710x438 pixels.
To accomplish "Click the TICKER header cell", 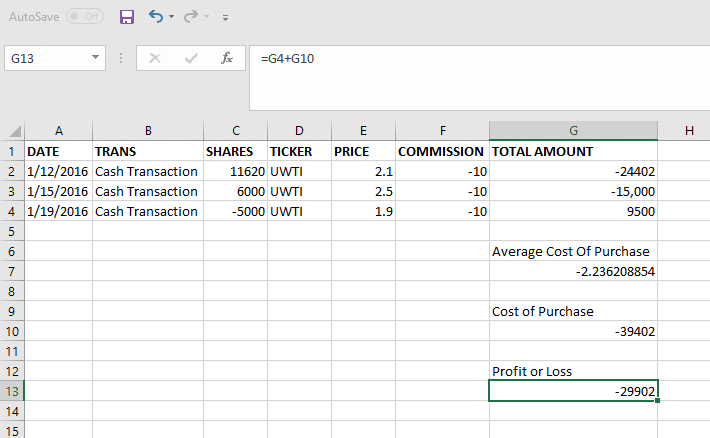I will coord(299,151).
